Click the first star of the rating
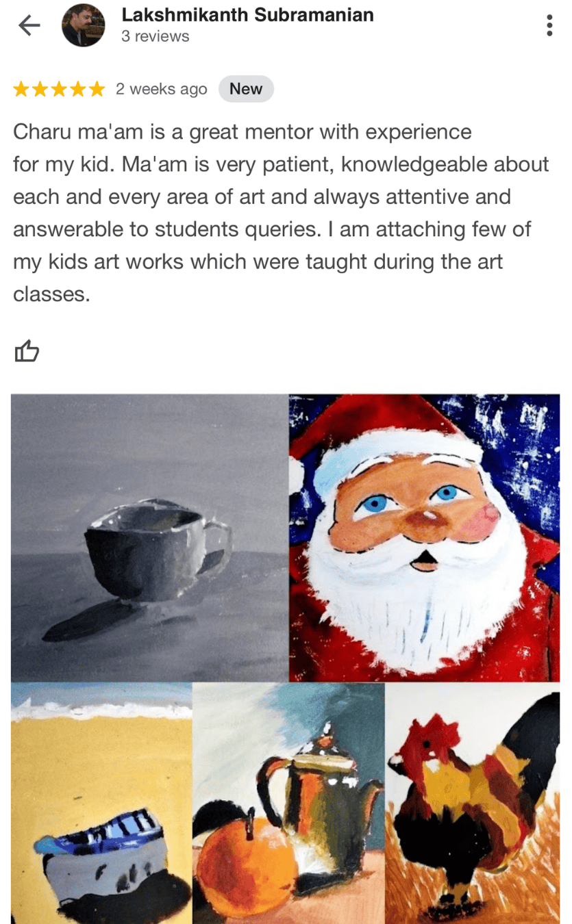Screen dimensions: 572x924 coord(21,89)
